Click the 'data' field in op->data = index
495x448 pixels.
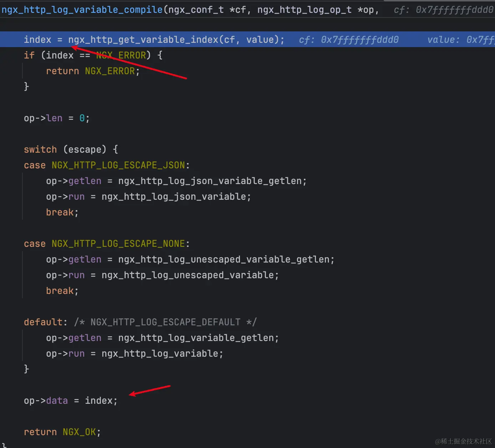57,401
